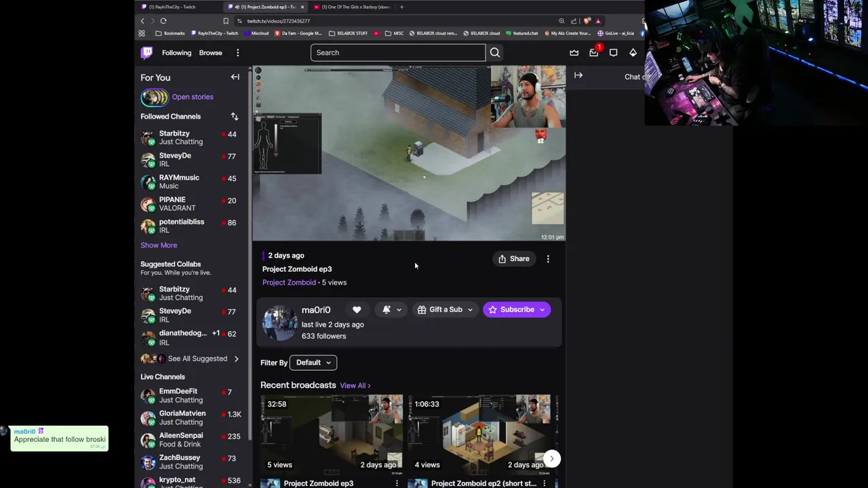Open the more options dots beside Browse

[x=237, y=52]
